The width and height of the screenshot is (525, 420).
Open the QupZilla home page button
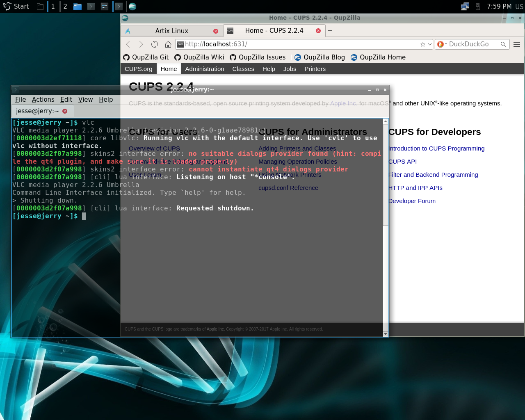coord(168,44)
